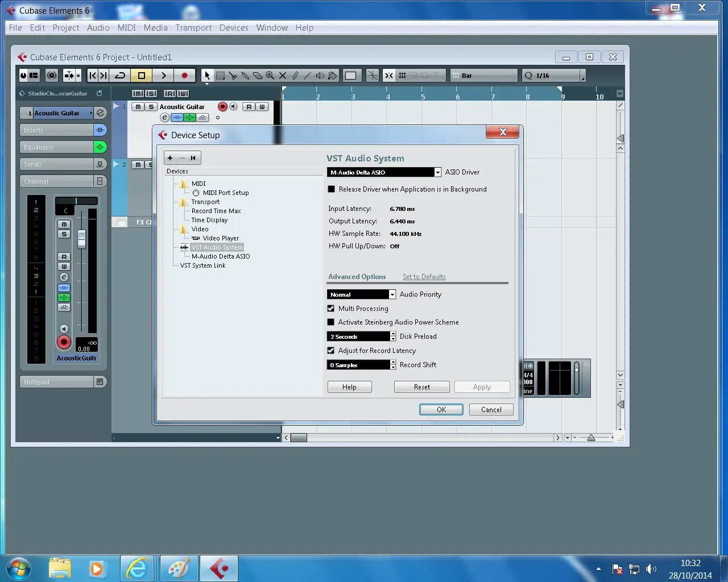Click the channel volume fader handle

(x=82, y=239)
